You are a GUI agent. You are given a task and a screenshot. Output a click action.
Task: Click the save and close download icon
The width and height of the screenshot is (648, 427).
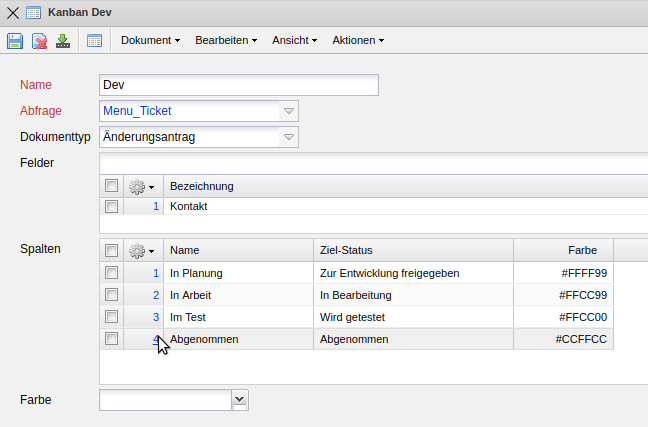[63, 41]
